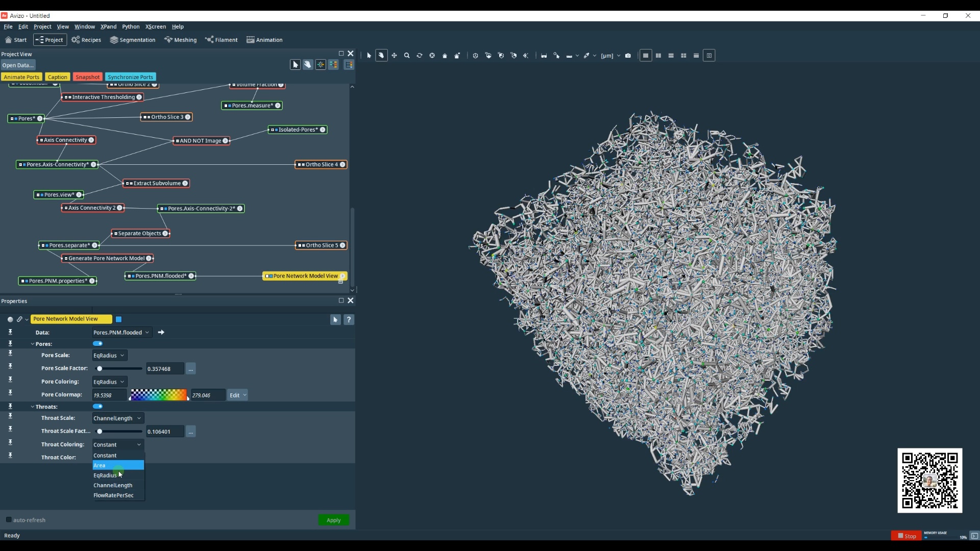The width and height of the screenshot is (980, 551).
Task: Open the Throat Scale ChannelLength dropdown
Action: click(x=118, y=418)
